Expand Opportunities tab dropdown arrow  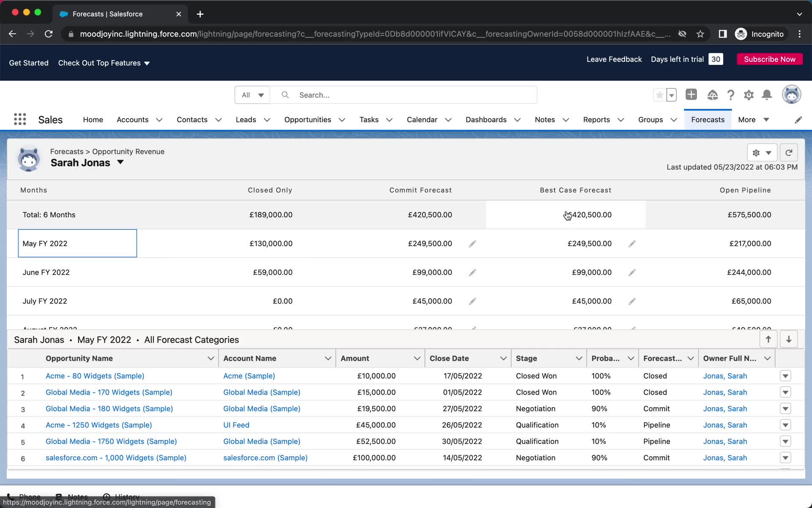coord(342,120)
